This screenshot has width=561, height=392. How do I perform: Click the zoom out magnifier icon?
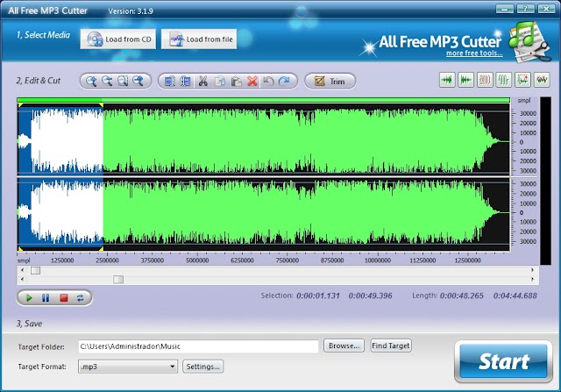click(x=107, y=82)
